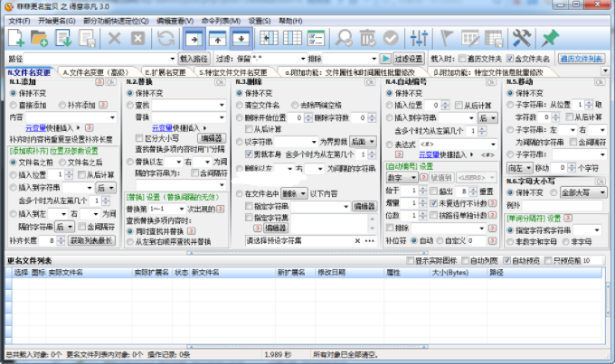Click the circular refresh arrows icon
The height and width of the screenshot is (364, 615).
tap(166, 39)
